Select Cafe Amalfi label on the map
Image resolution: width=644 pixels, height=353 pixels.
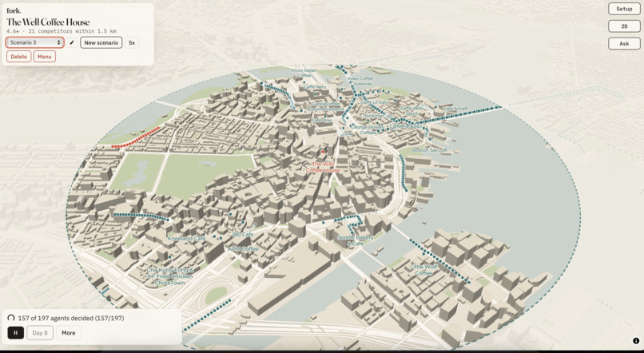pyautogui.click(x=455, y=109)
